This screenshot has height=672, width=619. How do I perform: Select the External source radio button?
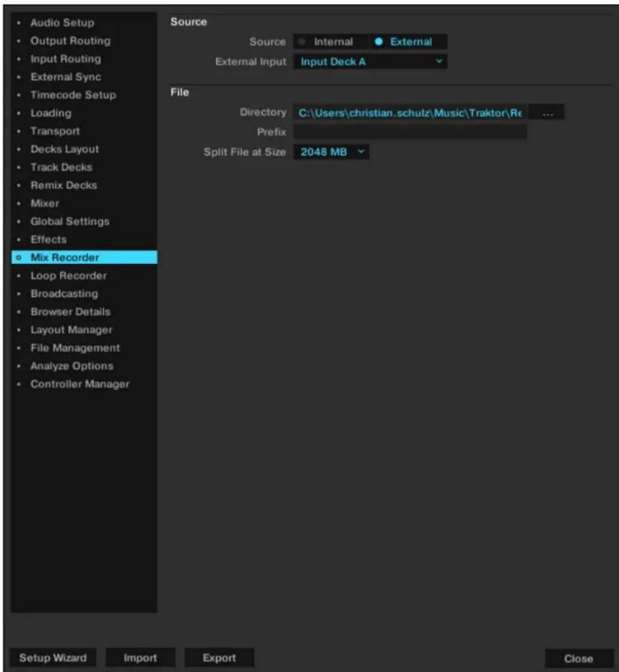(x=408, y=42)
